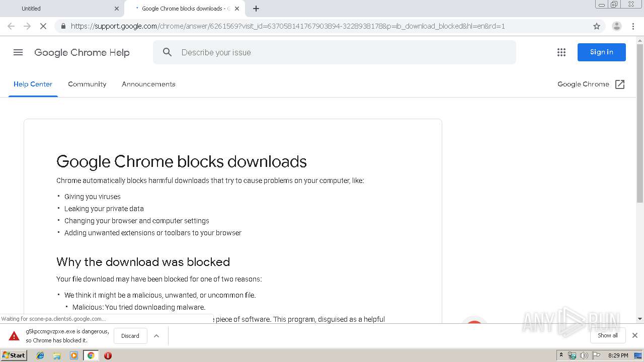Click the Sign in button
This screenshot has width=644, height=362.
(601, 52)
